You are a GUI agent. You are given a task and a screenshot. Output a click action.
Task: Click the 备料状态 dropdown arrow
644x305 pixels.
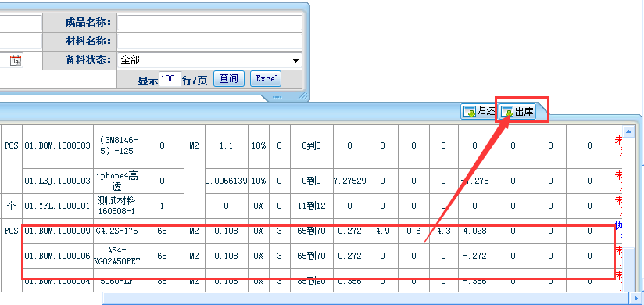pyautogui.click(x=295, y=61)
